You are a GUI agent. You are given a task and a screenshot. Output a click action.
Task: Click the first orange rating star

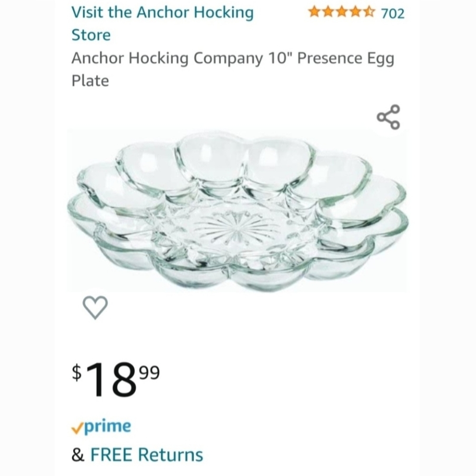click(314, 12)
